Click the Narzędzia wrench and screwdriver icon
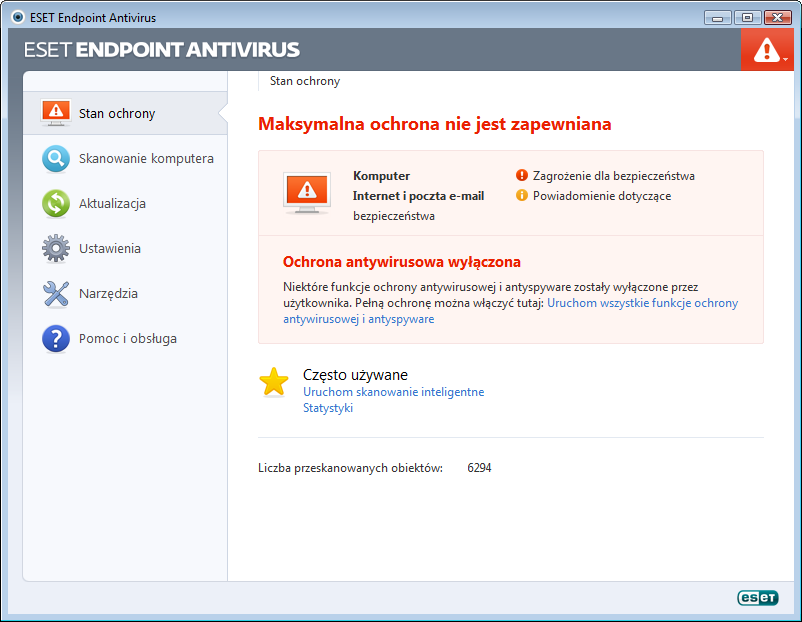 click(x=56, y=294)
